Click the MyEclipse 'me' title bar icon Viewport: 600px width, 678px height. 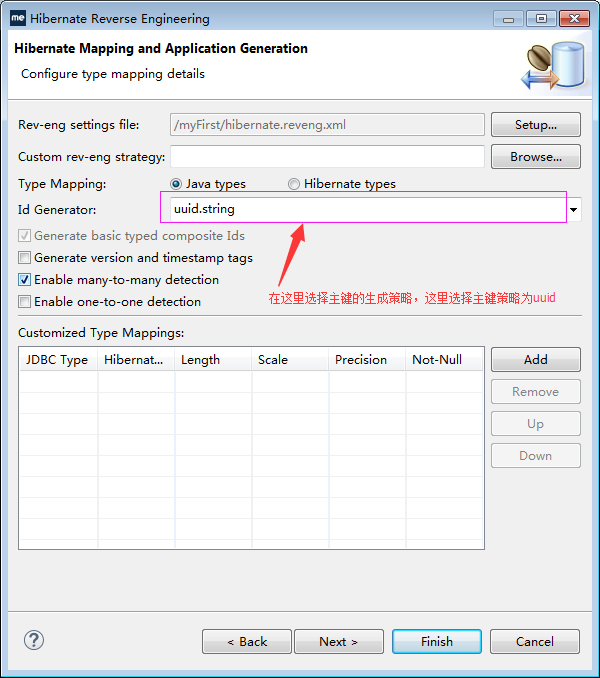(18, 18)
